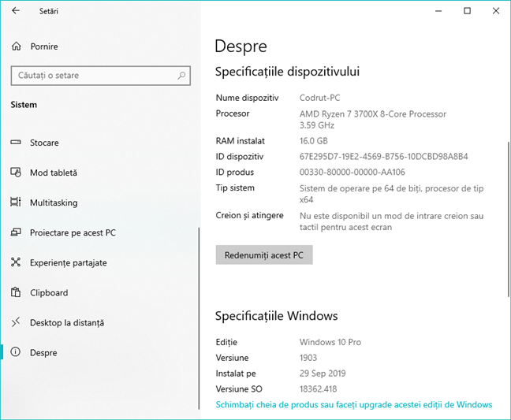
Task: Select the Despre info icon
Action: (x=16, y=353)
